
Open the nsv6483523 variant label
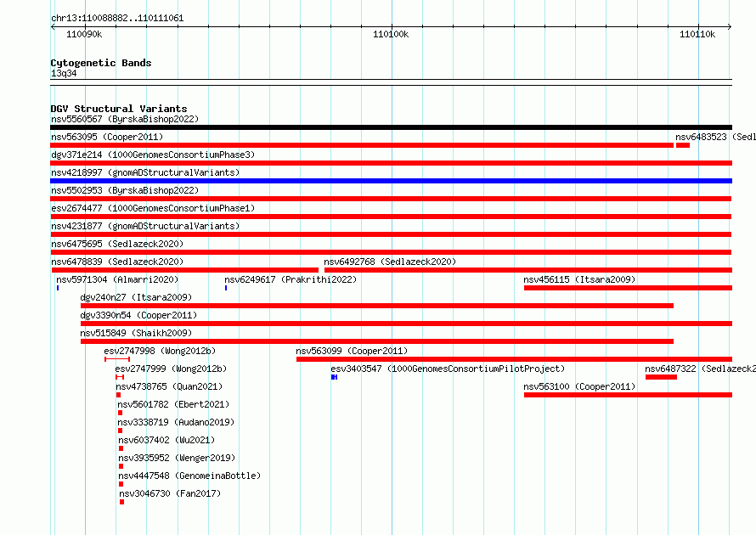[x=715, y=137]
